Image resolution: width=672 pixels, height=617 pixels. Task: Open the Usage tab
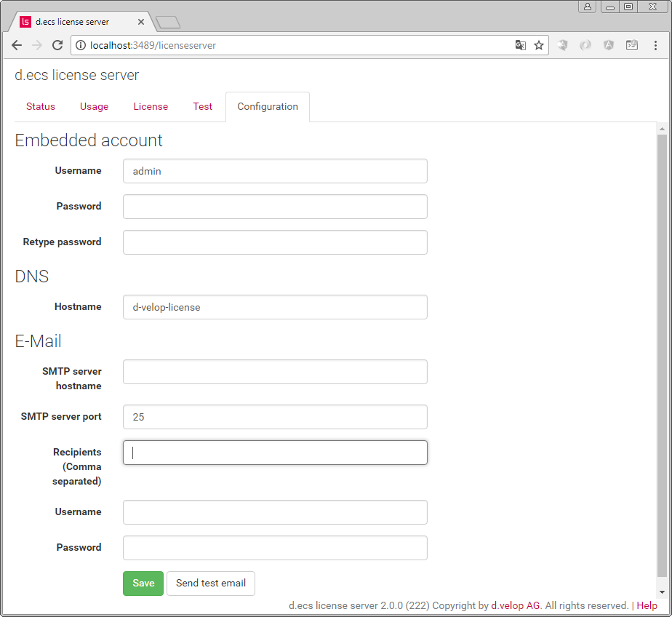pyautogui.click(x=94, y=106)
